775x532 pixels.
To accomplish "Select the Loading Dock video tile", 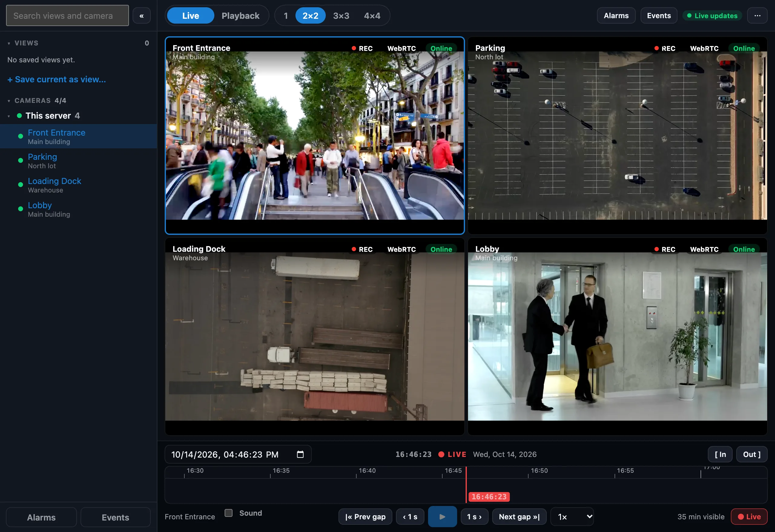I will tap(315, 336).
